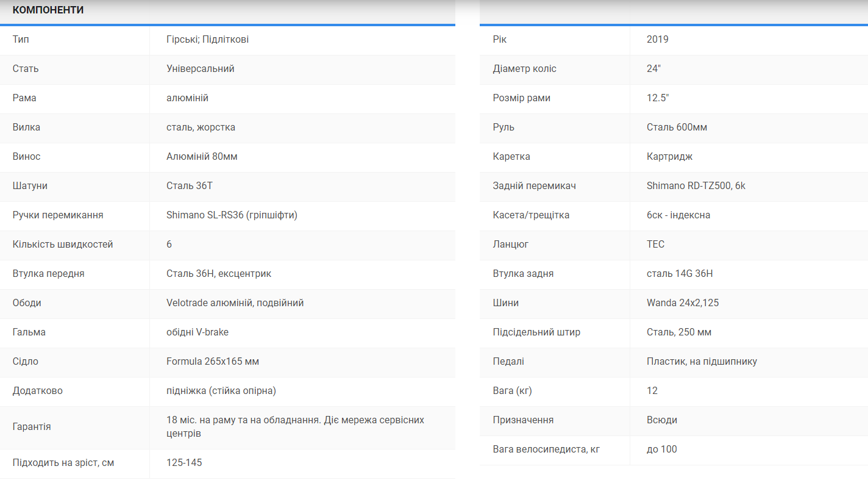The height and width of the screenshot is (480, 868).
Task: Click the Кількість швидкостей label
Action: (63, 245)
